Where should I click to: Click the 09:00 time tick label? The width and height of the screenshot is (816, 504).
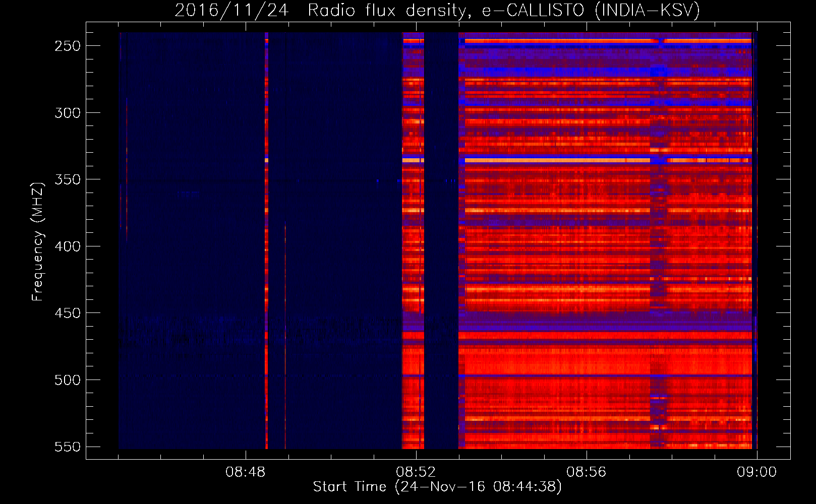click(x=757, y=472)
